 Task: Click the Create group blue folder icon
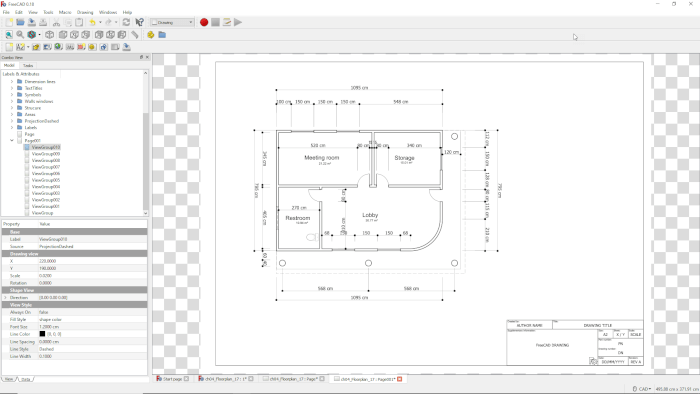(x=162, y=35)
